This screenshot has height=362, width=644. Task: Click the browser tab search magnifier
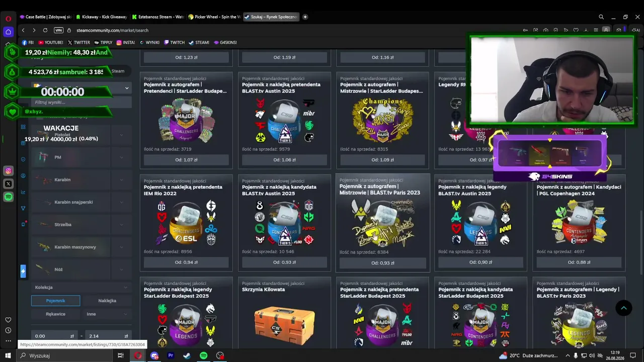click(601, 17)
